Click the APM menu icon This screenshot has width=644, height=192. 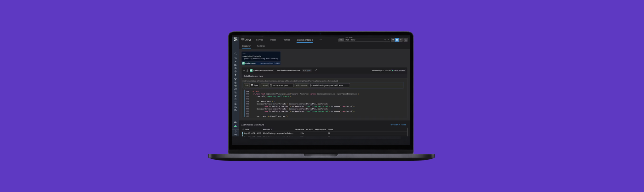tap(243, 40)
